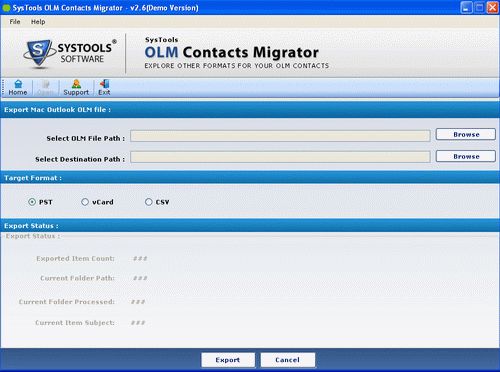Click the title bar application icon

pyautogui.click(x=6, y=8)
